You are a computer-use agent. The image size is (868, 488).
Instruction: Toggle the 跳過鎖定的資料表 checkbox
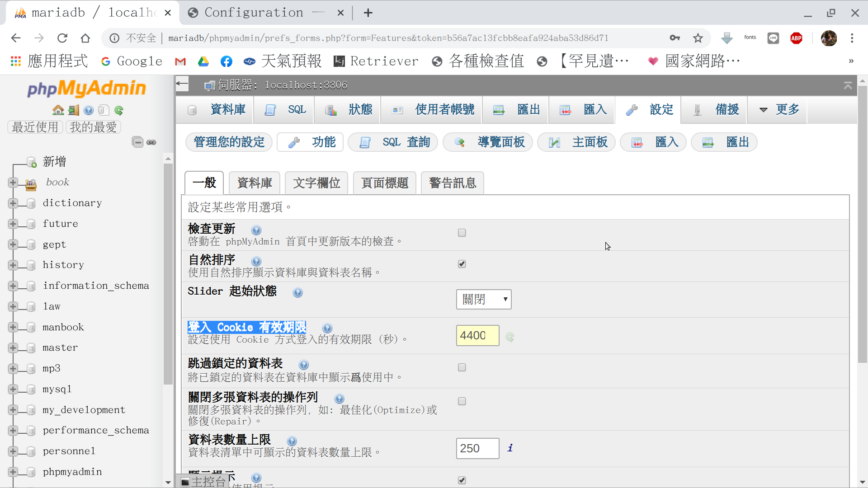click(462, 367)
